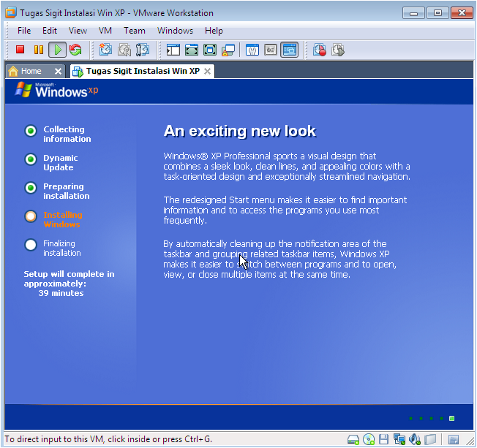This screenshot has width=477, height=448.
Task: Open the Snapshot Manager
Action: click(x=143, y=50)
